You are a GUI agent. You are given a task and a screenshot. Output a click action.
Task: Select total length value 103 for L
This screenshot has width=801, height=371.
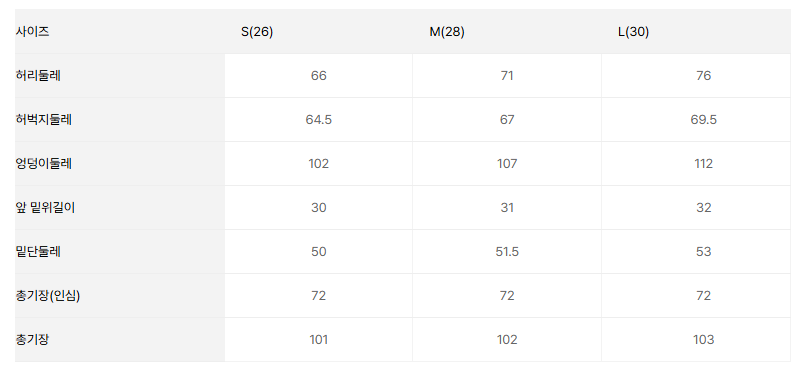pos(703,339)
